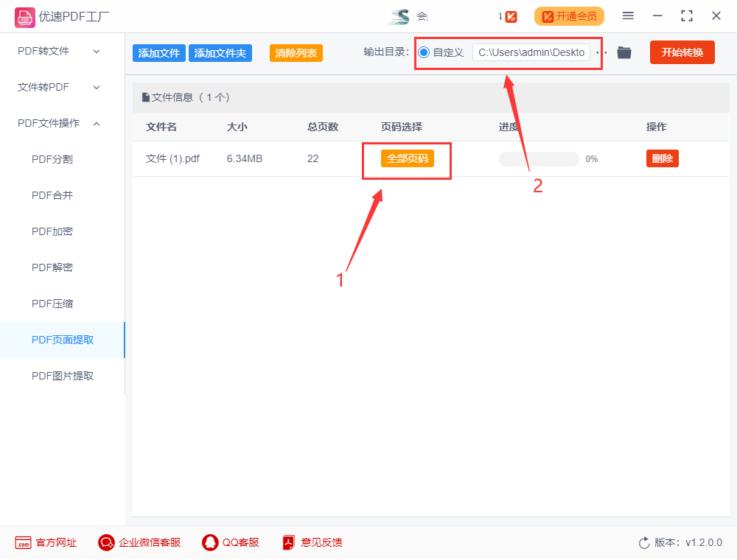Collapse the PDF文件操作 section chevron
Image resolution: width=737 pixels, height=560 pixels.
97,124
